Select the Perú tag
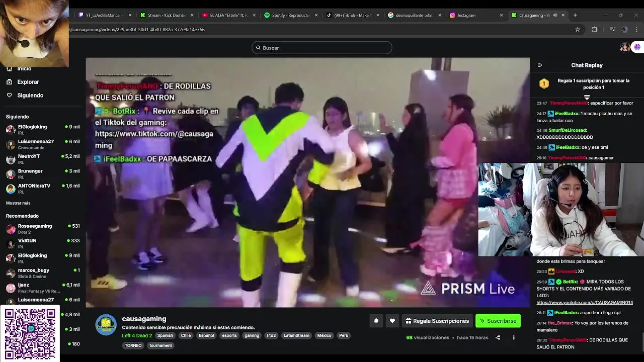 pyautogui.click(x=344, y=335)
